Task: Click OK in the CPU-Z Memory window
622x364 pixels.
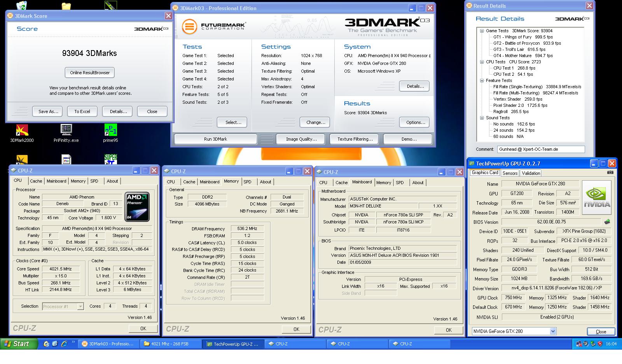Action: (x=296, y=329)
